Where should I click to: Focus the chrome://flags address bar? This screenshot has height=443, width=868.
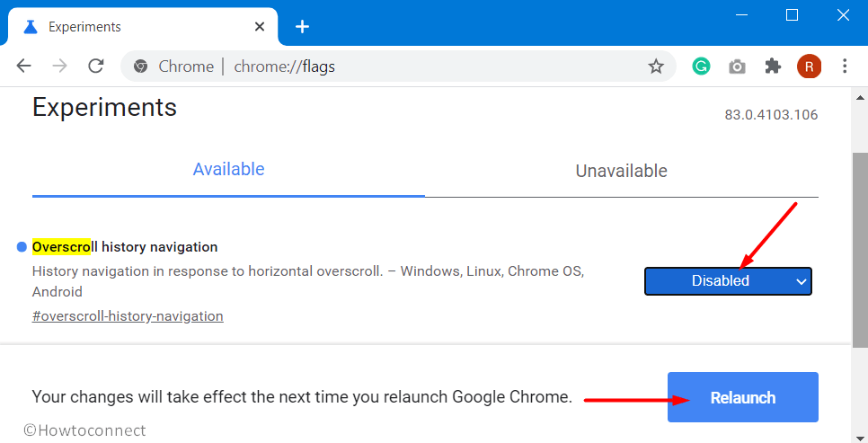[x=399, y=66]
